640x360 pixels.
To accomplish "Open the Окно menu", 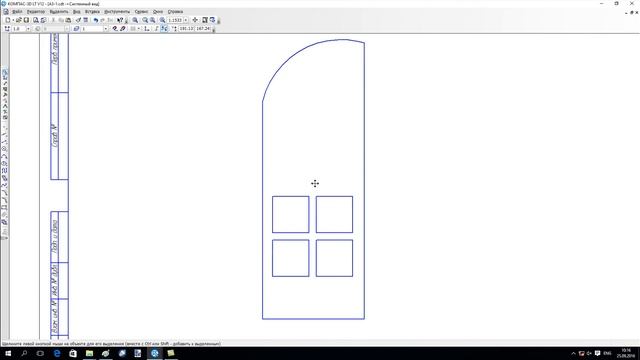I will pos(158,12).
